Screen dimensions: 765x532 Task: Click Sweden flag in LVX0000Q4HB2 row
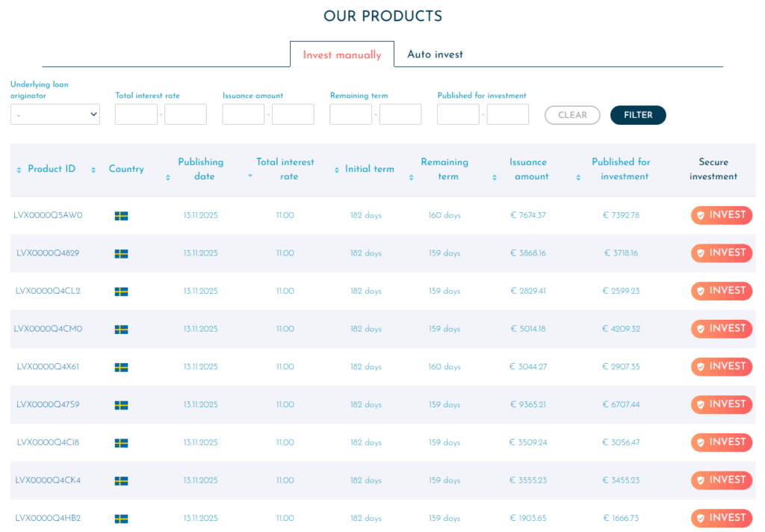click(x=121, y=519)
